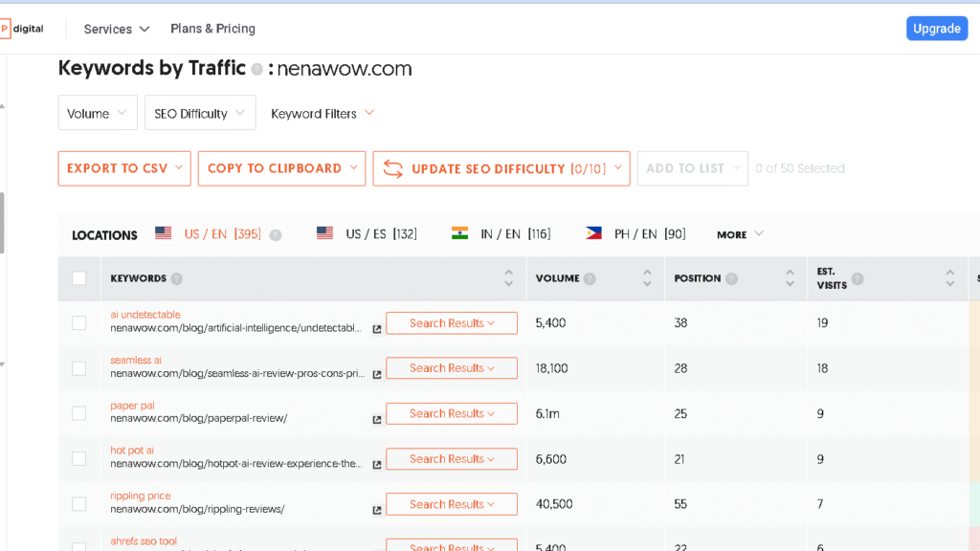This screenshot has width=980, height=551.
Task: Click the US flag icon for US/EN location
Action: (163, 231)
